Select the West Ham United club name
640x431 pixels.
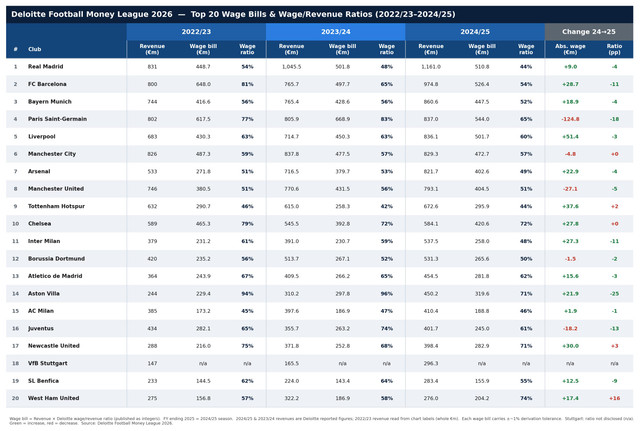tap(53, 398)
